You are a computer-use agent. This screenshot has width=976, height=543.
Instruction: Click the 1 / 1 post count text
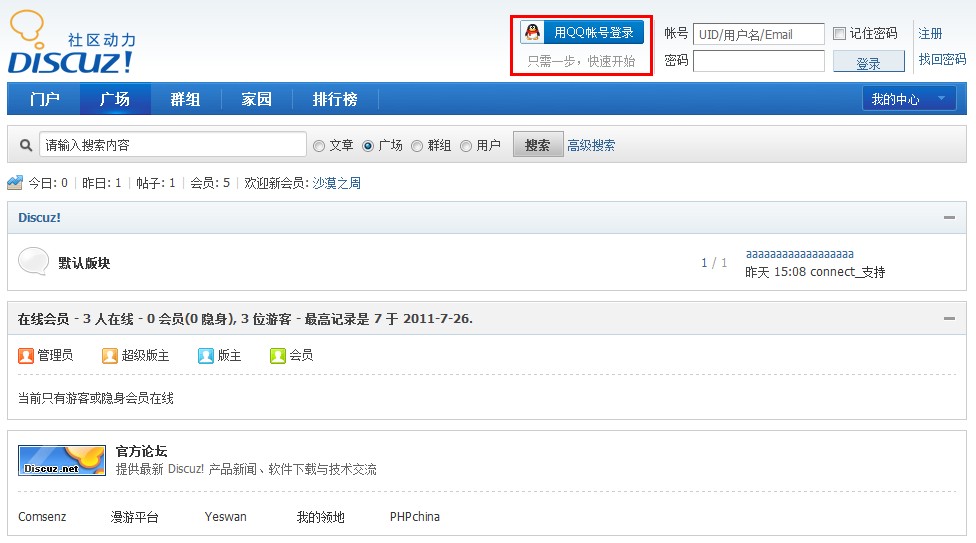[714, 263]
